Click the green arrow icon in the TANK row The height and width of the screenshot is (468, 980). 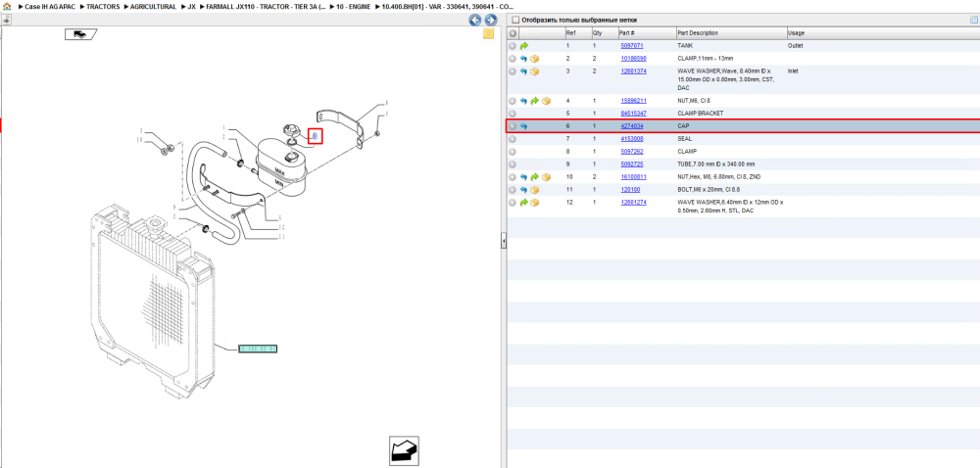(523, 46)
